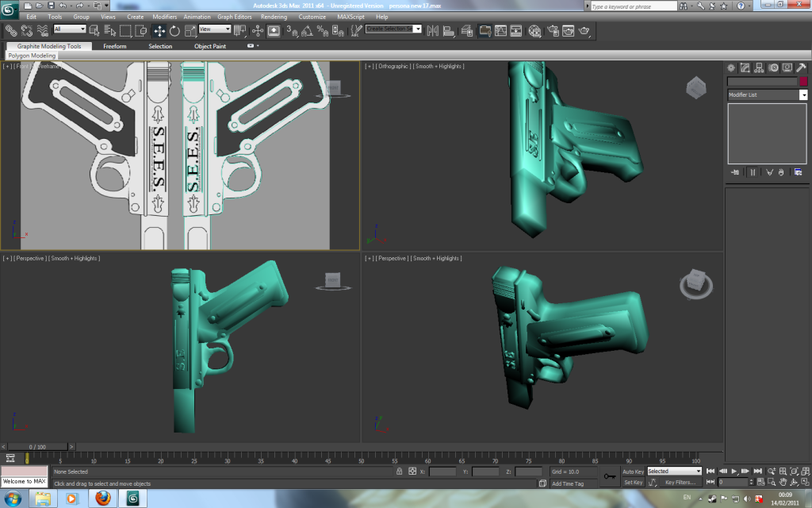Viewport: 812px width, 508px height.
Task: Switch to the Freeform ribbon tab
Action: pyautogui.click(x=114, y=46)
